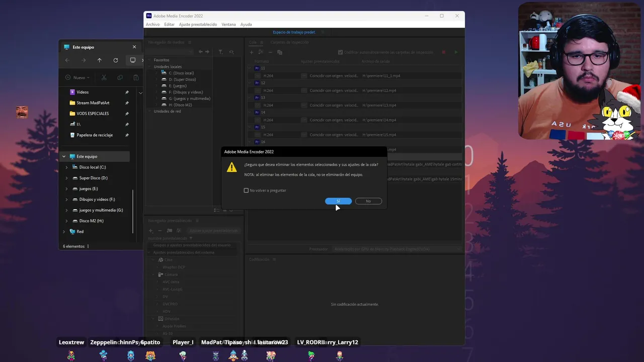Switch to the Cola tab

[253, 43]
